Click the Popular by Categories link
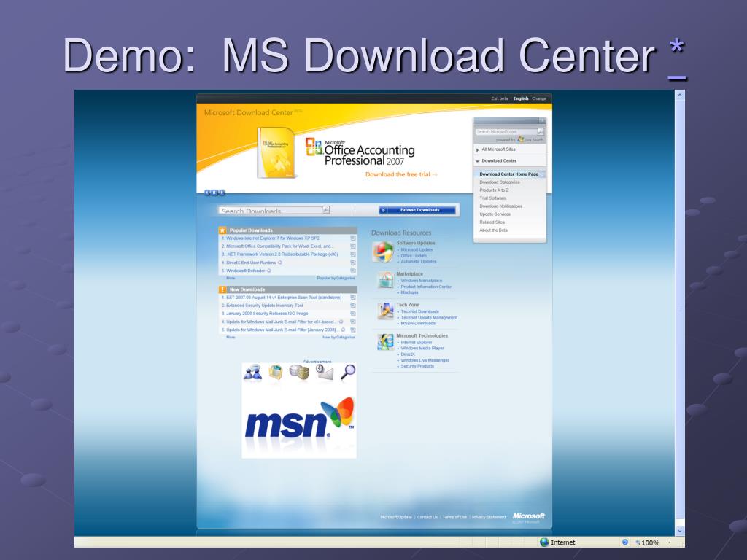 (336, 278)
